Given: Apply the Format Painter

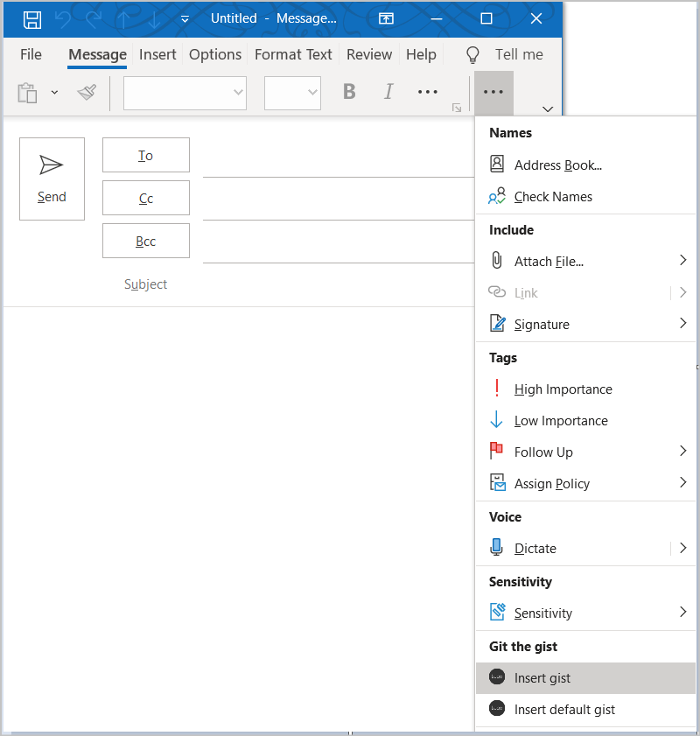Looking at the screenshot, I should [87, 92].
